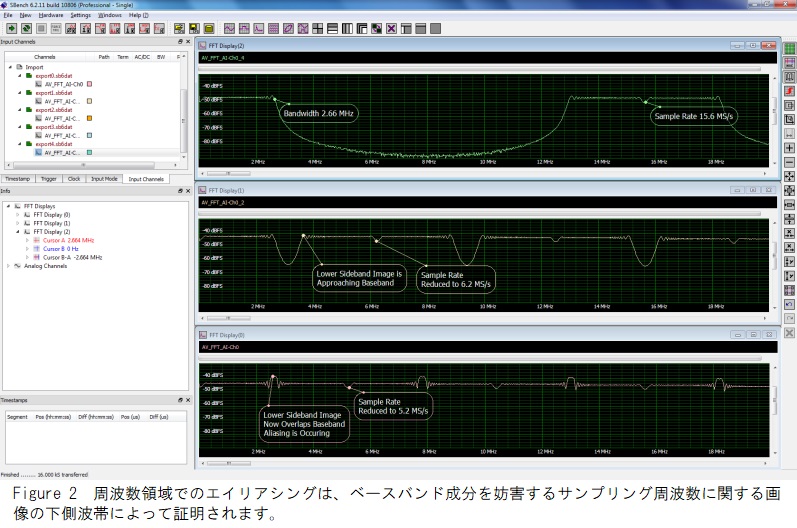This screenshot has width=797, height=528.
Task: Tile display windows horizontally from the toolbar
Action: 332,28
